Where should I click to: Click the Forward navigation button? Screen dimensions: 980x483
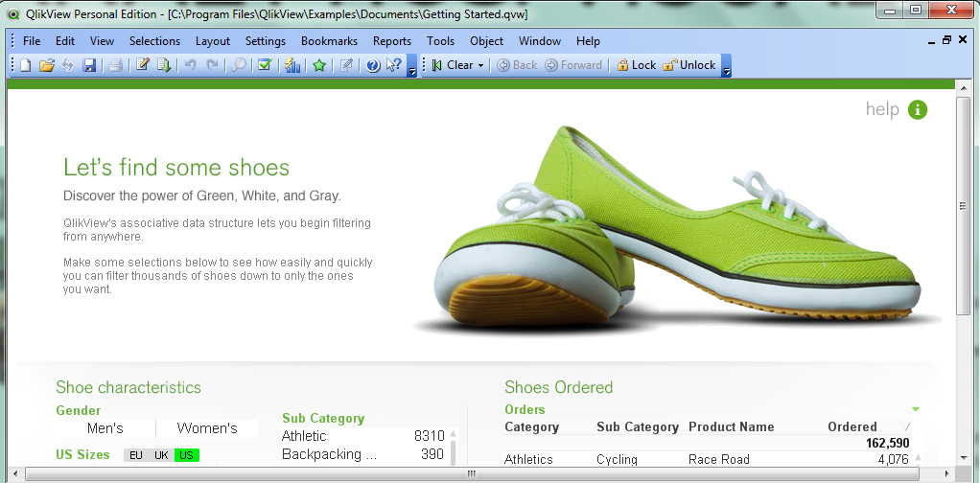[573, 65]
